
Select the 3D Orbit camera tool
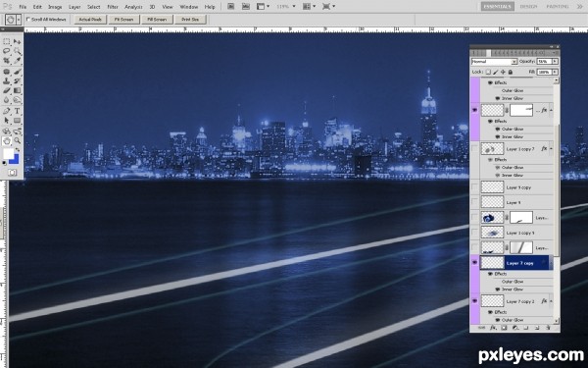point(18,131)
